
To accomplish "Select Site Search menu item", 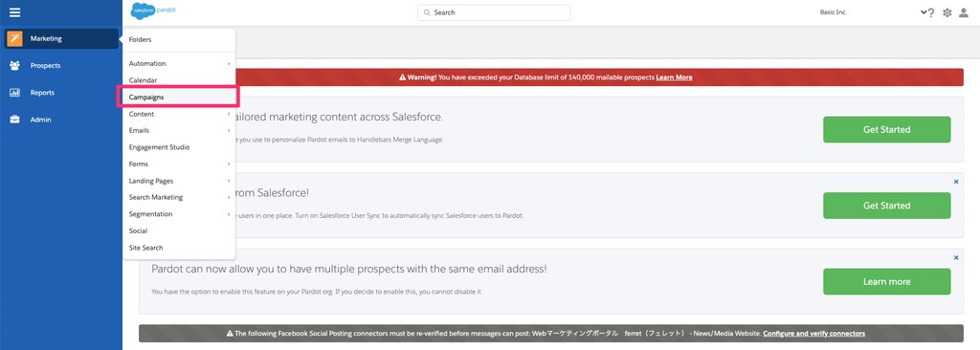I will [x=179, y=248].
